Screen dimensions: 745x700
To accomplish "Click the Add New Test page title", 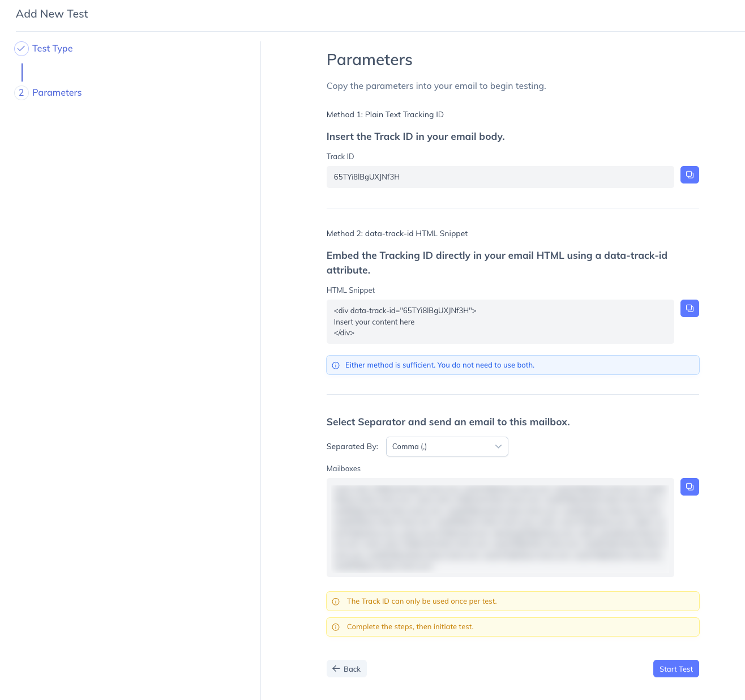I will pos(52,14).
